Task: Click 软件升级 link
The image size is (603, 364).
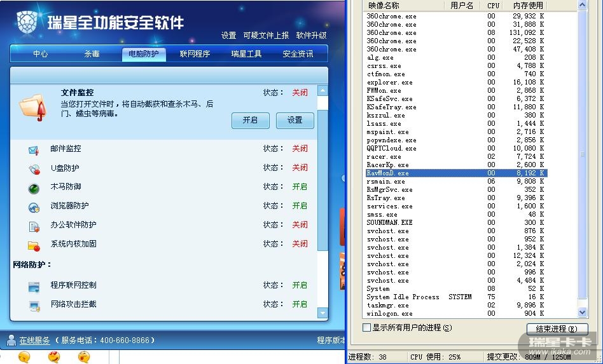Action: (312, 36)
